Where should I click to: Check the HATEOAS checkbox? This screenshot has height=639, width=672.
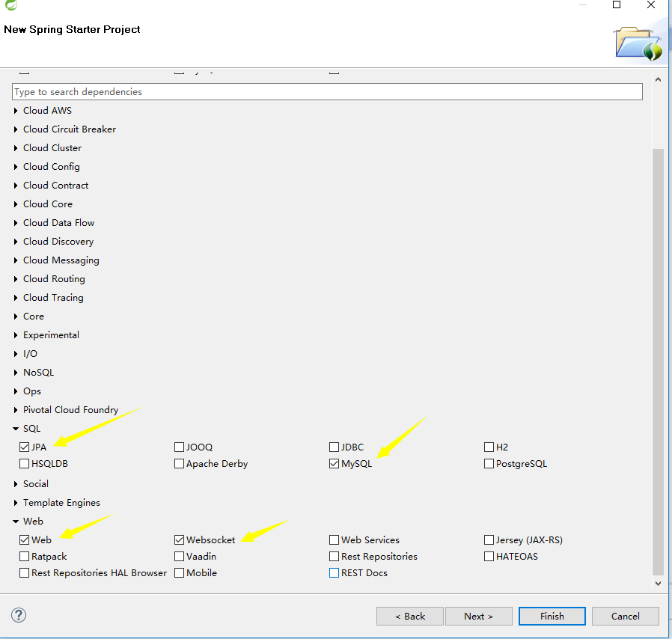489,556
